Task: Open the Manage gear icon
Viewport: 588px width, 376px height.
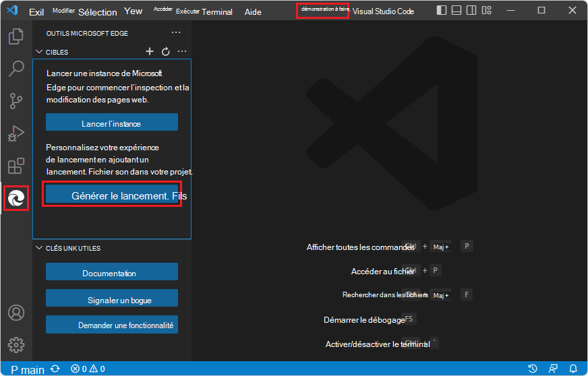Action: click(x=16, y=345)
